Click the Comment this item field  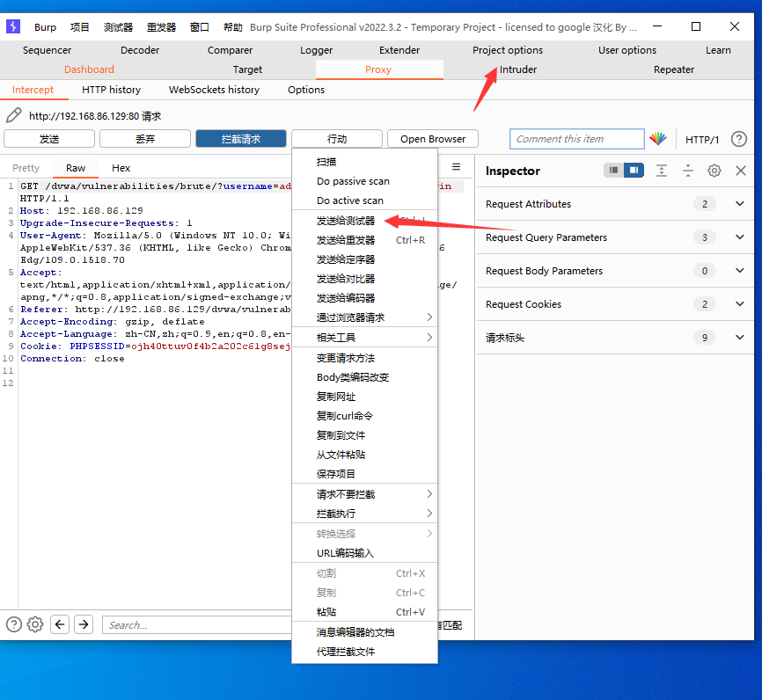pos(577,139)
